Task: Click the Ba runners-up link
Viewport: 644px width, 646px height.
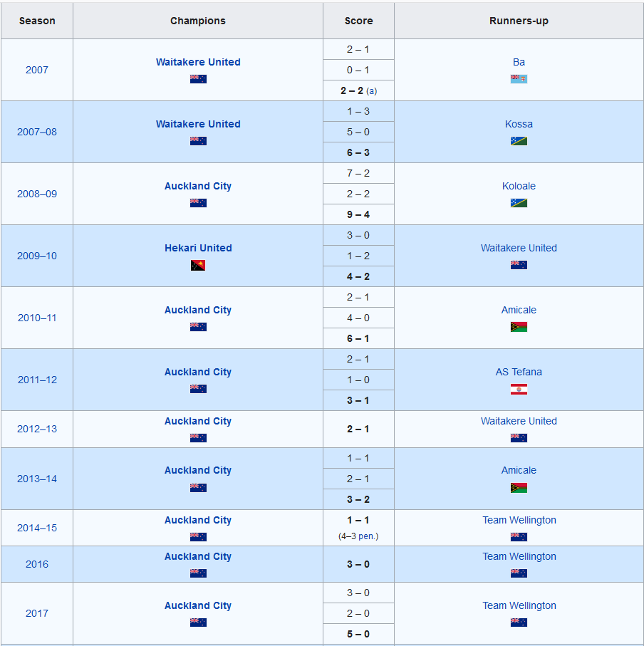Action: pyautogui.click(x=519, y=62)
